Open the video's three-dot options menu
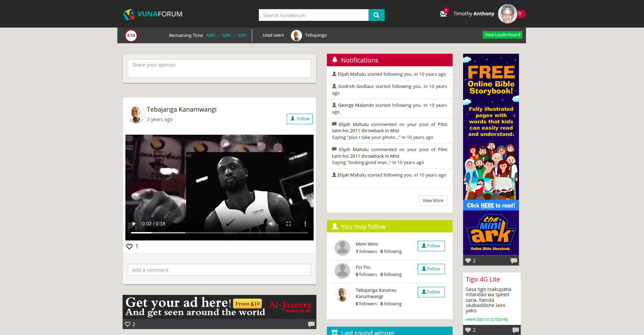The width and height of the screenshot is (644, 335). [305, 224]
